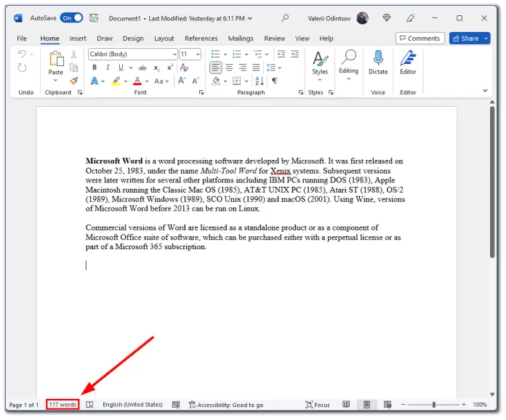
Task: Toggle Align Left paragraph alignment
Action: point(216,68)
